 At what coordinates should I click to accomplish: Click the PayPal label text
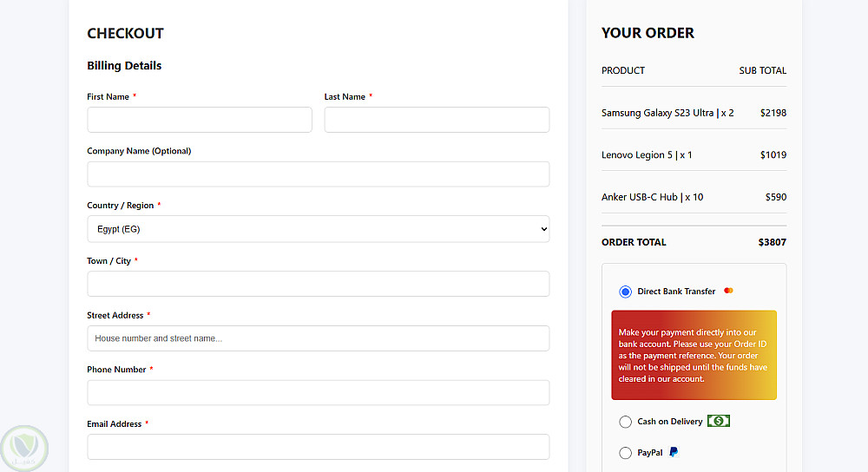650,453
